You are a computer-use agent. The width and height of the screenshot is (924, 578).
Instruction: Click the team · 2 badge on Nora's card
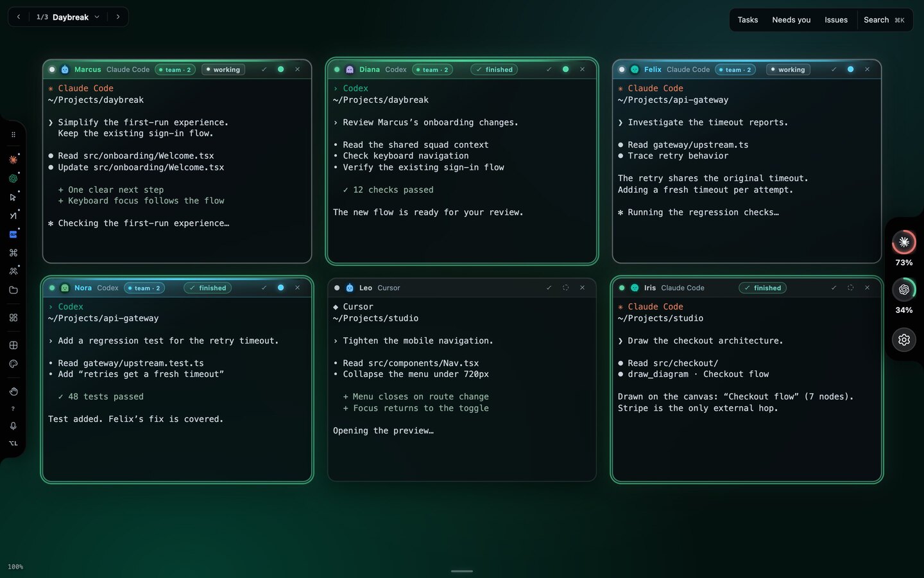coord(144,288)
